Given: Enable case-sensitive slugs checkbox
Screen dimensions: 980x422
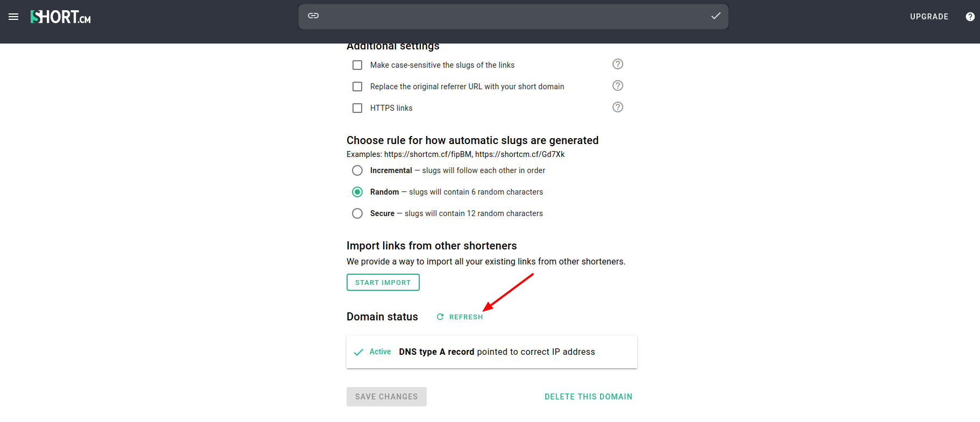Looking at the screenshot, I should click(357, 65).
